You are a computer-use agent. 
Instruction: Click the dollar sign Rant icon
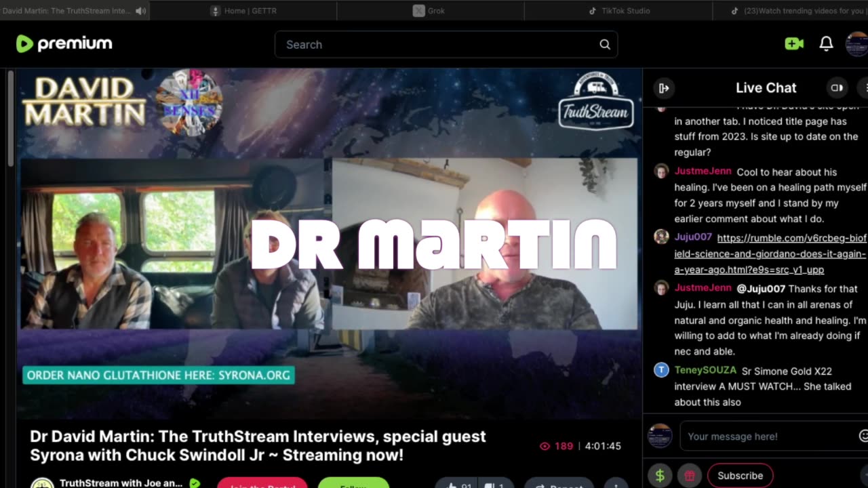point(660,476)
